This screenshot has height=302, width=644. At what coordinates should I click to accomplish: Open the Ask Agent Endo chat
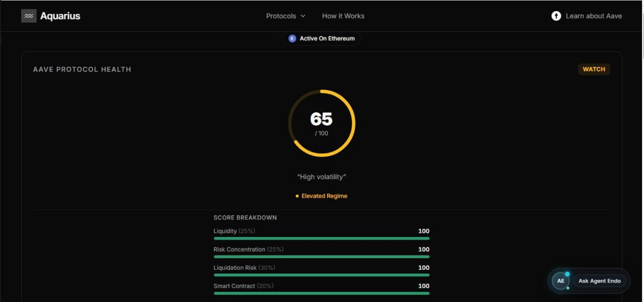599,281
